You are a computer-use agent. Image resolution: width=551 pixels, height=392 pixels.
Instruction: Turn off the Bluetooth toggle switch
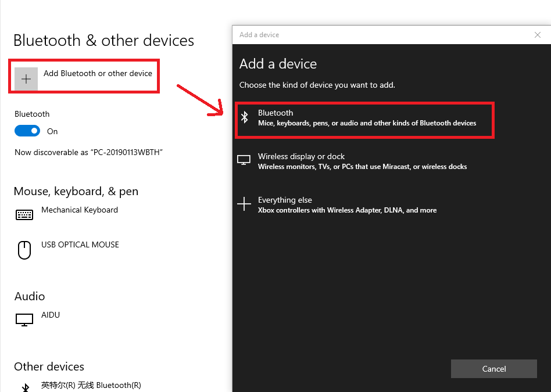click(27, 131)
